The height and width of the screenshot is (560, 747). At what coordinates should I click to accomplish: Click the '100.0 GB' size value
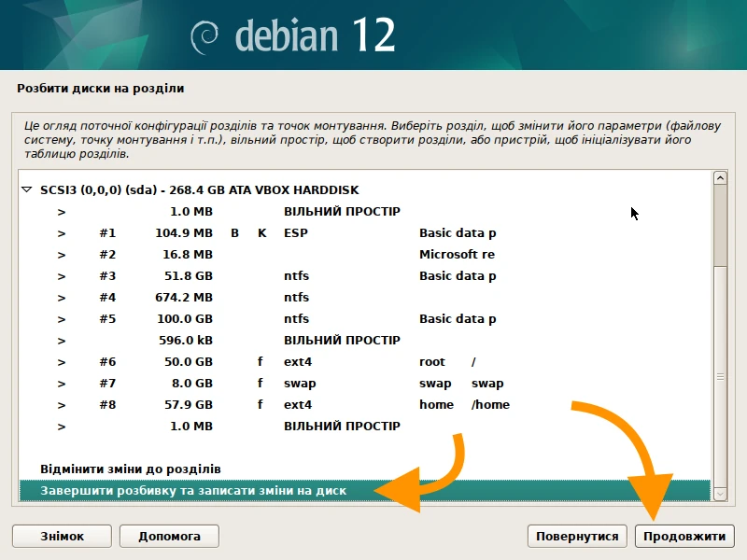click(185, 318)
